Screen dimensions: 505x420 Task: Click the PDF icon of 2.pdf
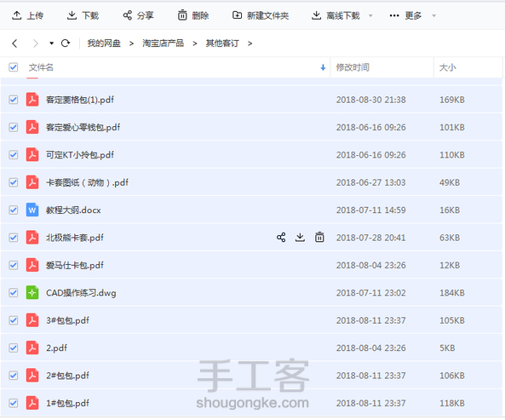point(32,348)
